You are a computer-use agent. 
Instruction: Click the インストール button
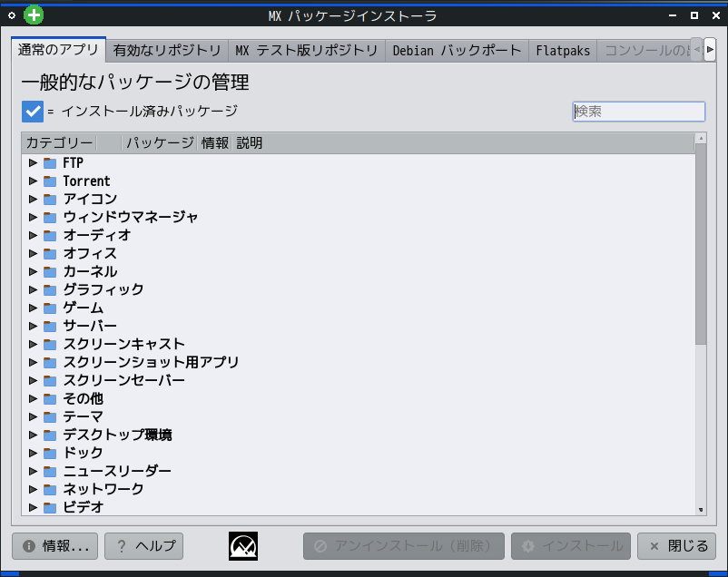coord(571,546)
